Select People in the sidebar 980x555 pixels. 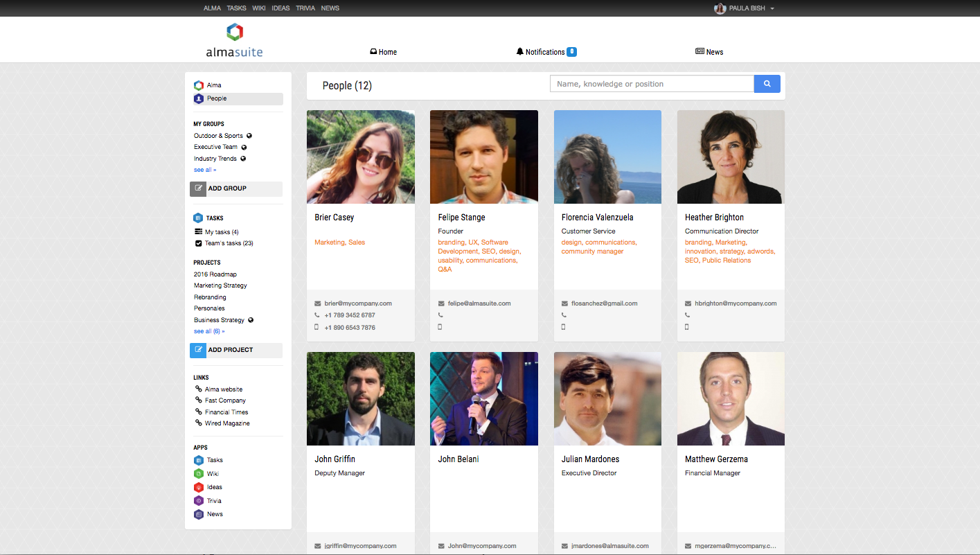pyautogui.click(x=238, y=98)
